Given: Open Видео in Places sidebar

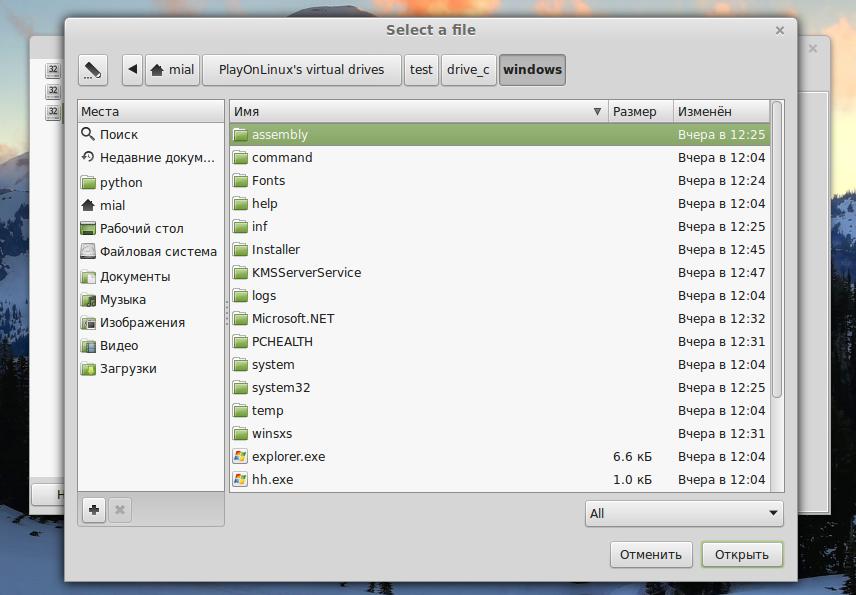Looking at the screenshot, I should (151, 346).
